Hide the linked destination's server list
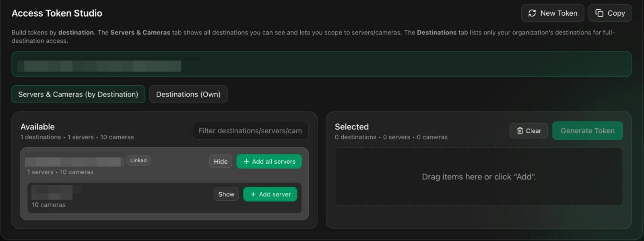 221,161
